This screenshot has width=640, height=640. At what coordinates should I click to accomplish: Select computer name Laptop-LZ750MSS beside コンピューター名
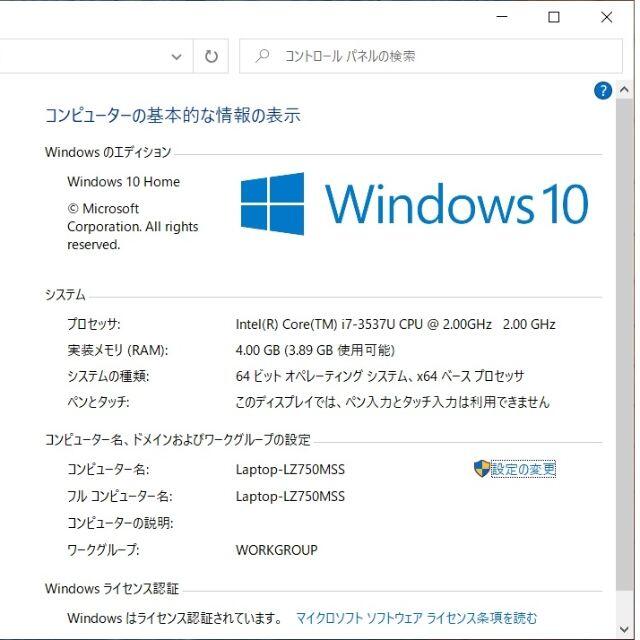(290, 469)
